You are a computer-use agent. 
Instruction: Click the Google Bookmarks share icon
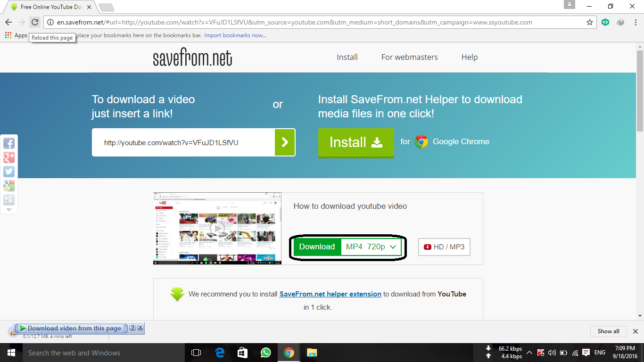pos(9,186)
